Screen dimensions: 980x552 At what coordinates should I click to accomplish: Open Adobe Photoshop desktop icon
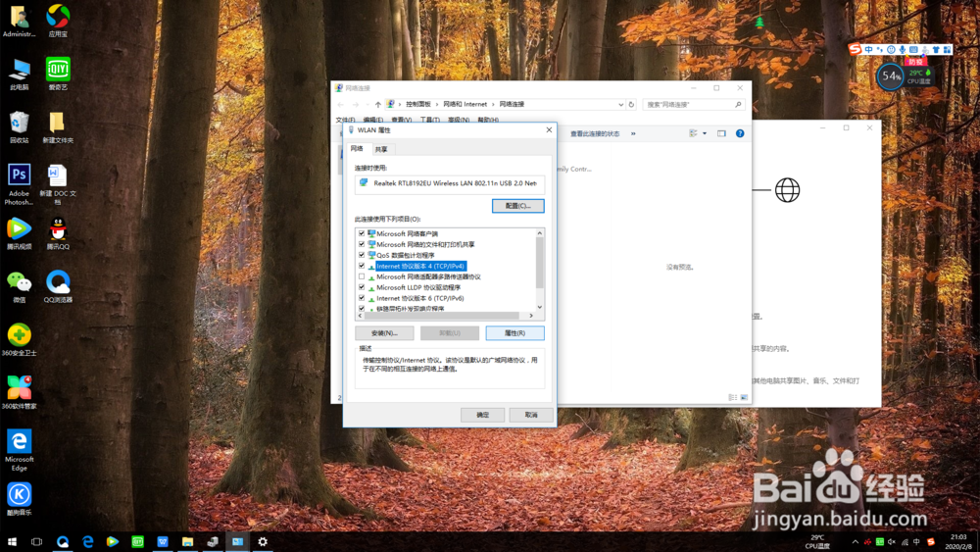click(x=20, y=184)
